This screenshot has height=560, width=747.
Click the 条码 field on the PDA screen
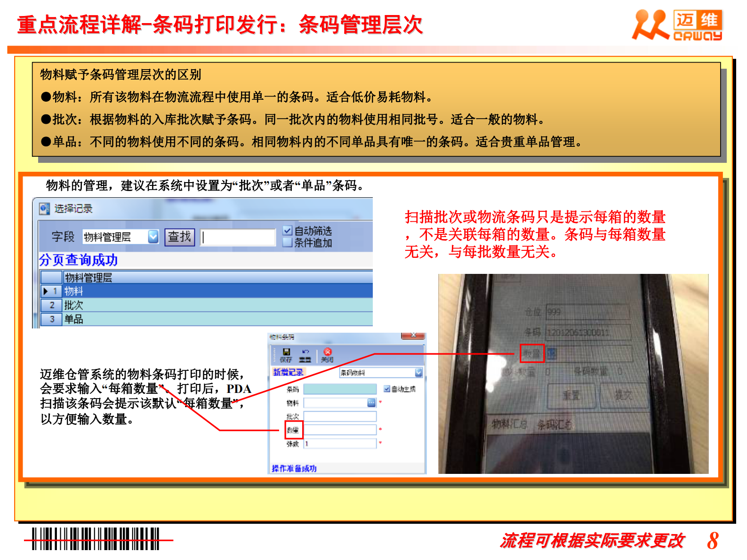coord(588,332)
